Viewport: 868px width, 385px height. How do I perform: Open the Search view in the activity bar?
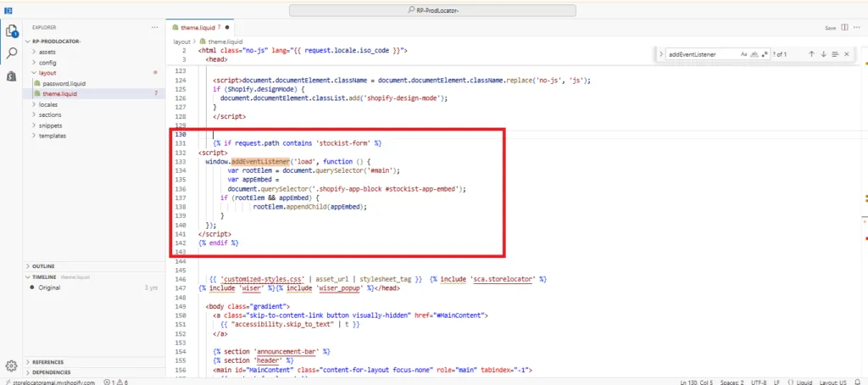11,53
